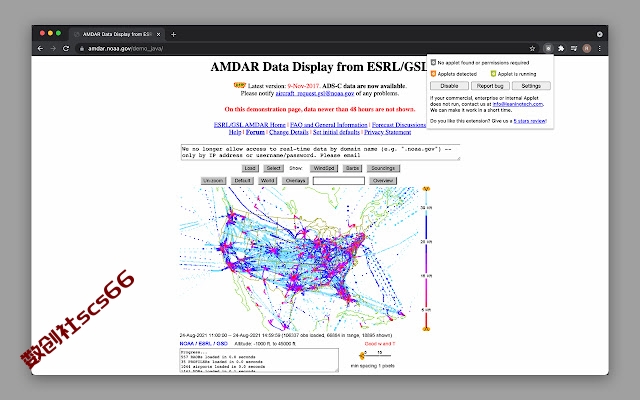Close the AMDAR Data Display tab
The height and width of the screenshot is (400, 640).
(x=159, y=34)
